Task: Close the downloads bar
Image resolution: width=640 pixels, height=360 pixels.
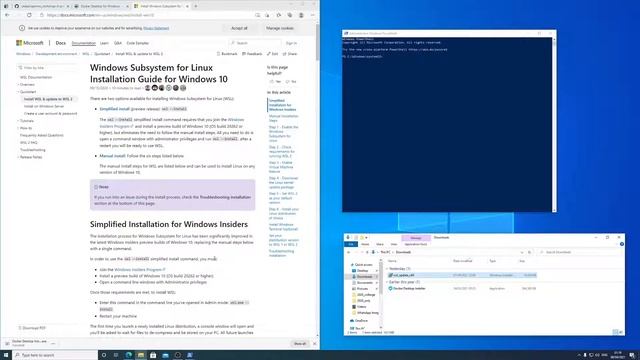Action: click(314, 344)
